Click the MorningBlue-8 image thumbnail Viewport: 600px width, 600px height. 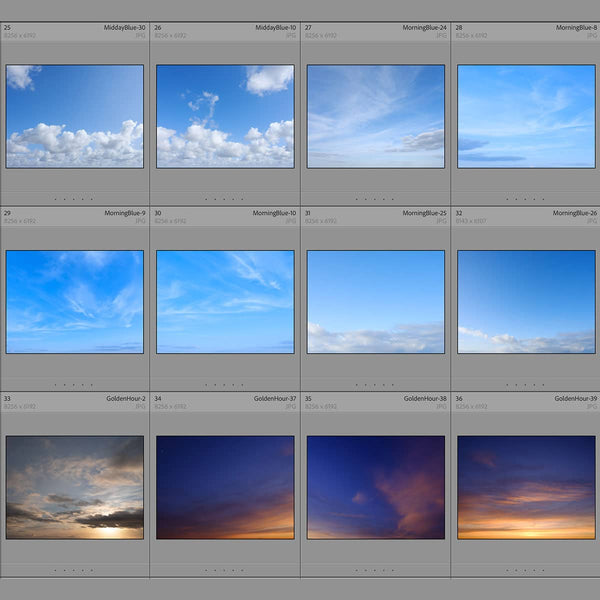click(526, 116)
